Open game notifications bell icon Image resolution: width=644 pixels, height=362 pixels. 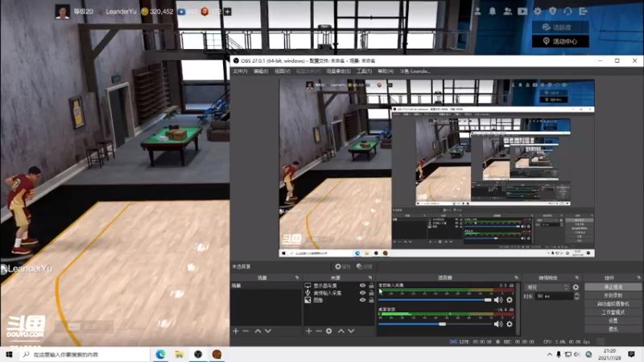(x=493, y=11)
